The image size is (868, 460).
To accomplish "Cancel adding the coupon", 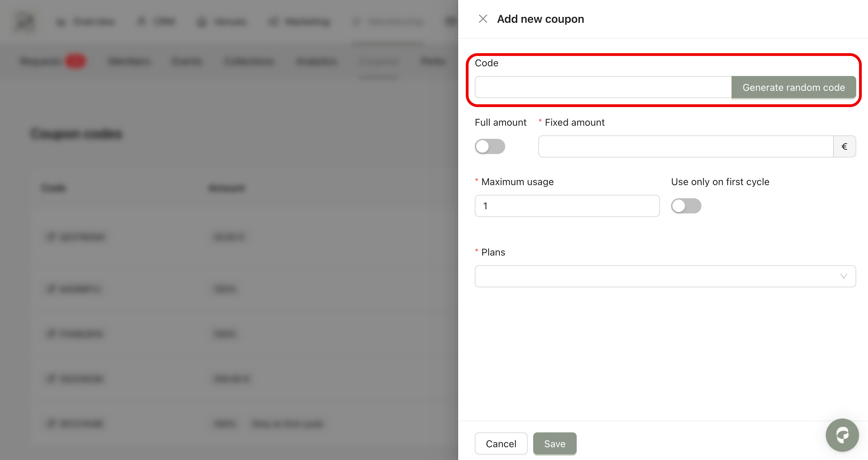I will [501, 444].
